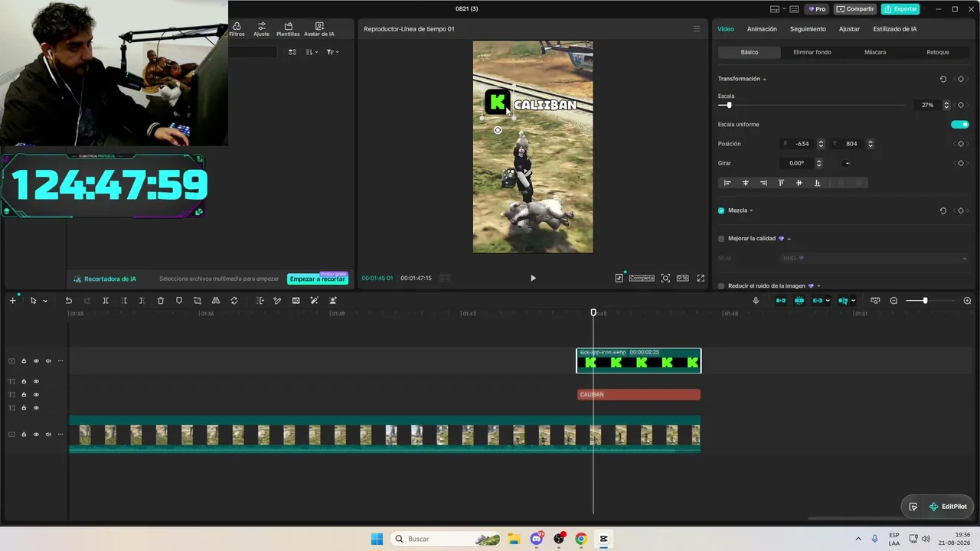Undo the last edit in timeline toolbar
Viewport: 980px width, 551px height.
click(68, 301)
